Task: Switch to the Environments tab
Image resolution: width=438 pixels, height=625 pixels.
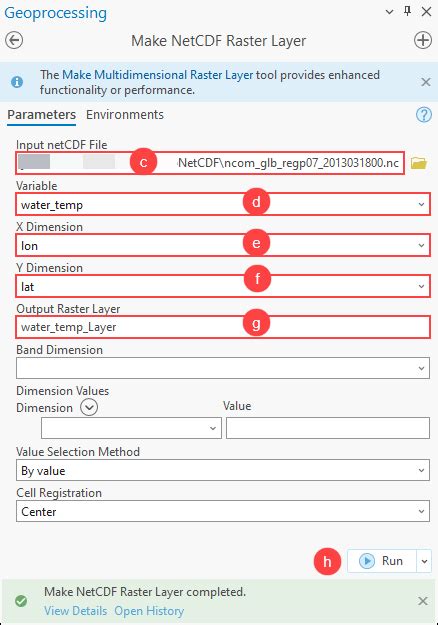Action: [x=125, y=115]
